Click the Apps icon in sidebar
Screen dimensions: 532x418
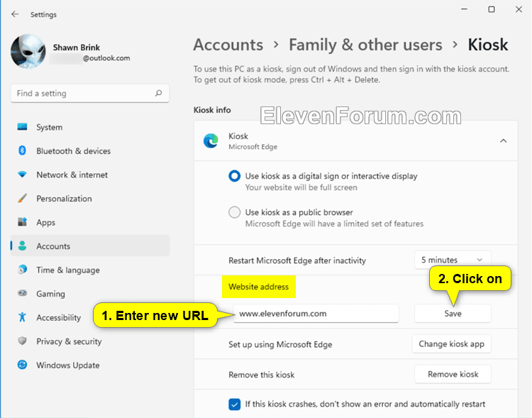pyautogui.click(x=23, y=222)
